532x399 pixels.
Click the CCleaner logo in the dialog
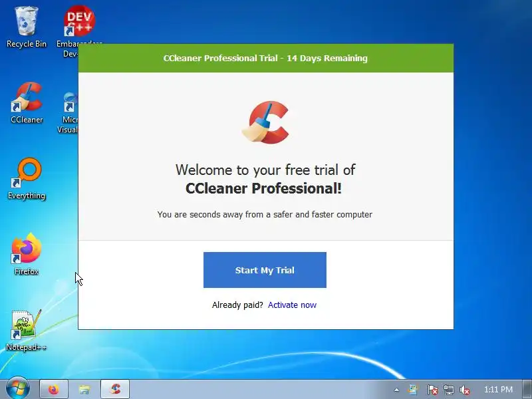tap(265, 122)
